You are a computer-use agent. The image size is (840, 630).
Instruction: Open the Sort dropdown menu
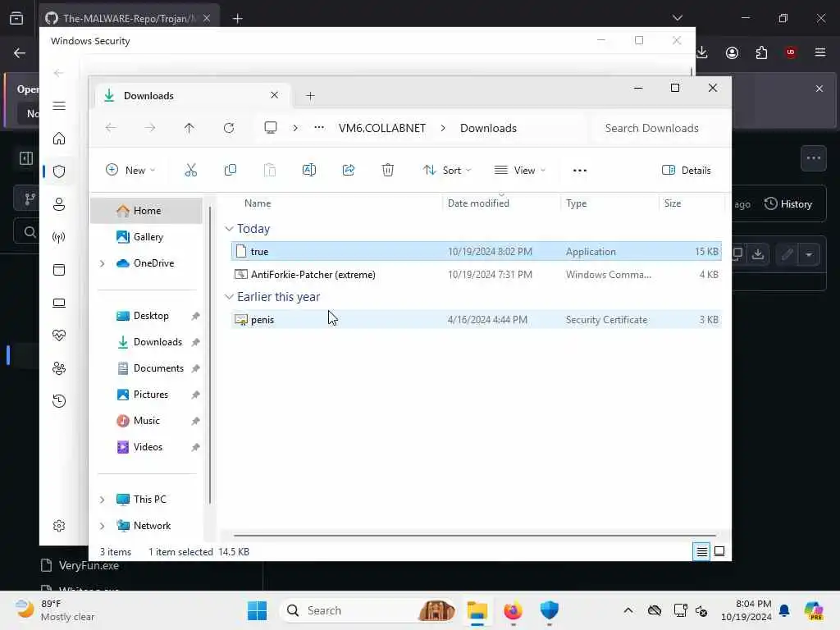[447, 171]
